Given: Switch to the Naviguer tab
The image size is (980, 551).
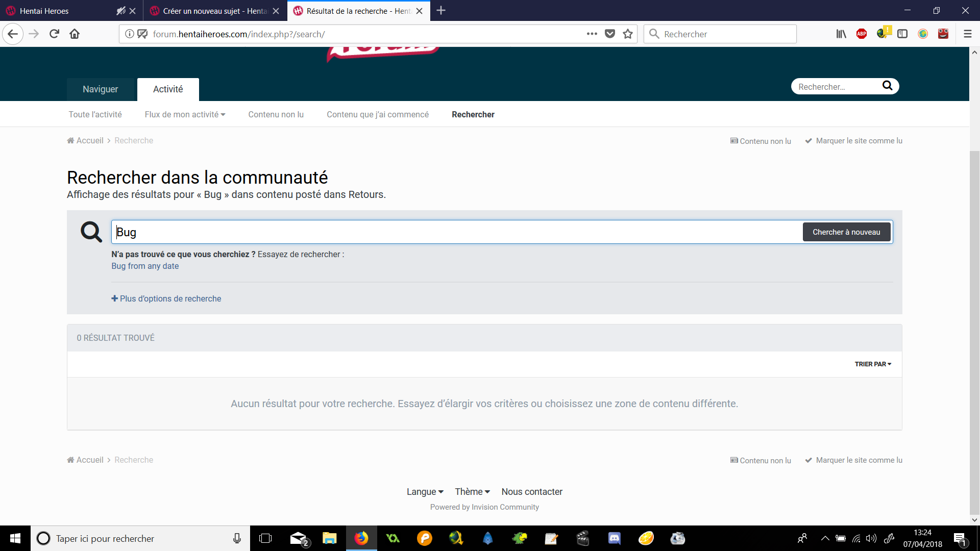Looking at the screenshot, I should coord(100,89).
